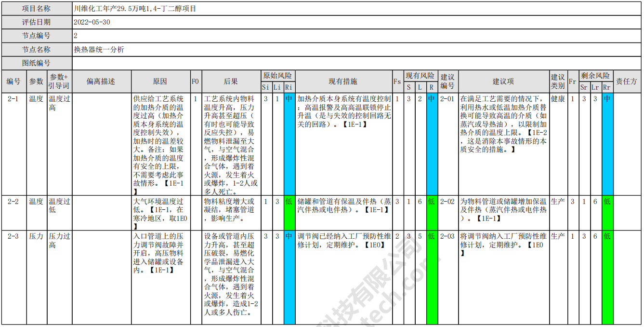644x327 pixels.
Task: Click the 建议类别 column header
Action: click(x=558, y=82)
